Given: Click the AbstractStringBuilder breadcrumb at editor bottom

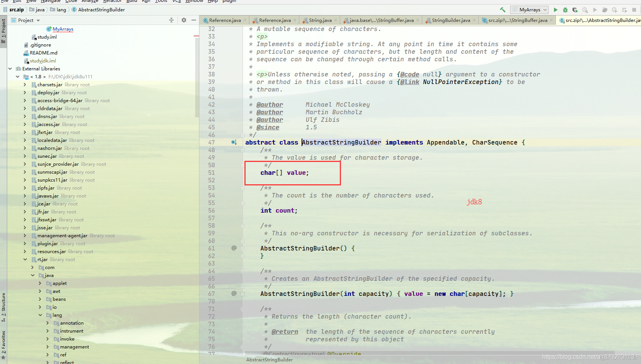Looking at the screenshot, I should point(269,360).
